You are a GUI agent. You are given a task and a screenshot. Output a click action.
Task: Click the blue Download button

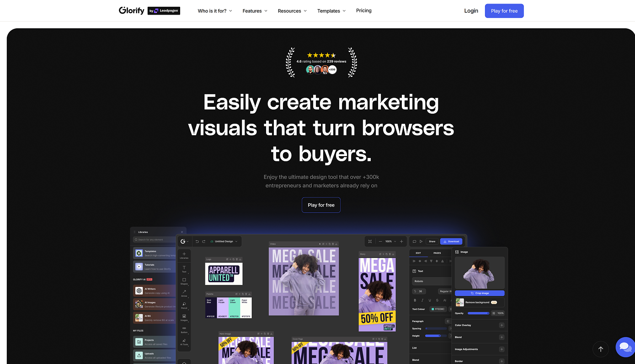[451, 241]
